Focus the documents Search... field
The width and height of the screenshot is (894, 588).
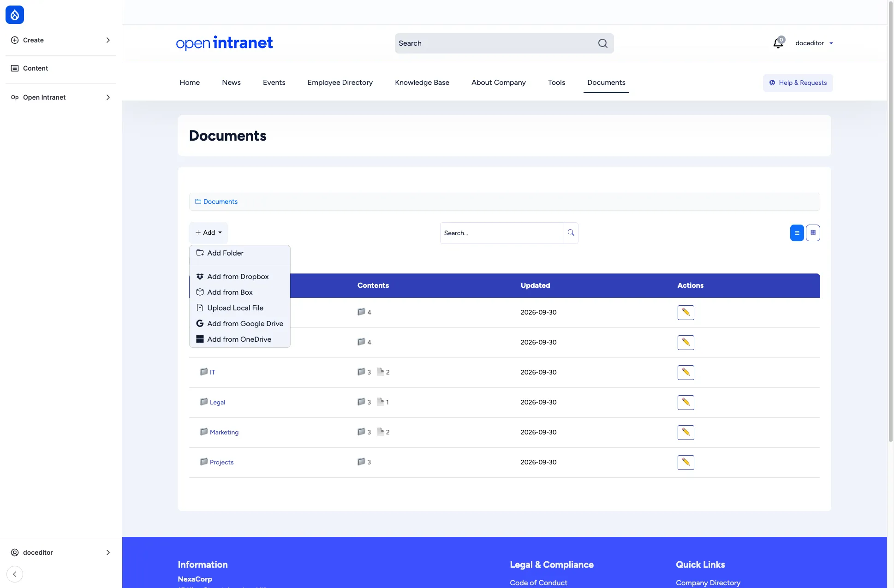click(x=502, y=233)
